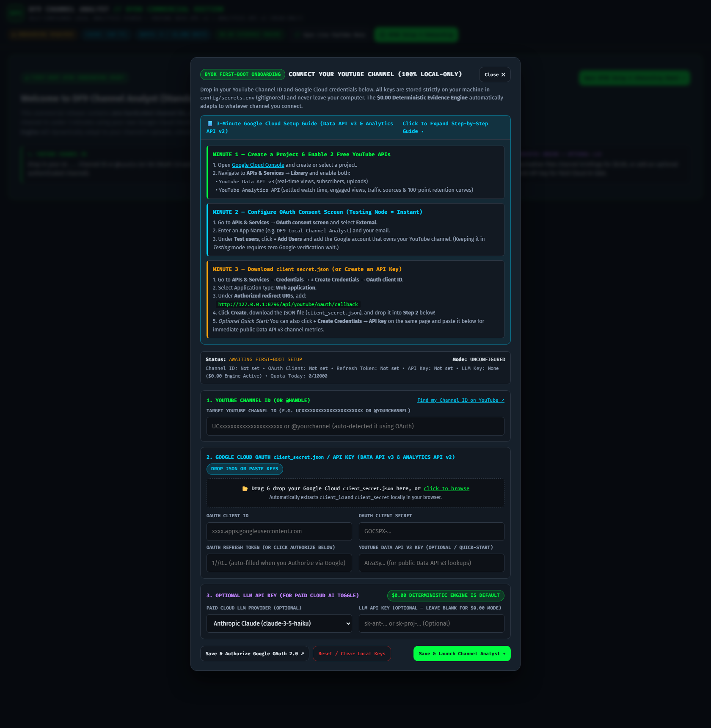Focus the YouTube Data API v3 Key field
The width and height of the screenshot is (711, 728).
click(x=431, y=563)
